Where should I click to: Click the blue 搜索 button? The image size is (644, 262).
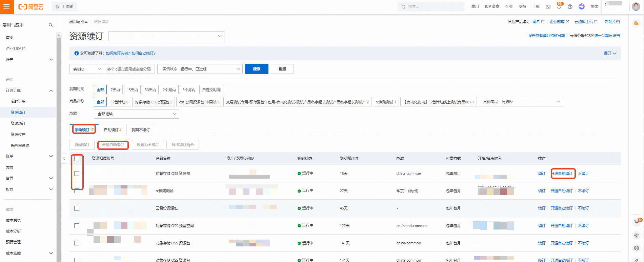pos(257,69)
